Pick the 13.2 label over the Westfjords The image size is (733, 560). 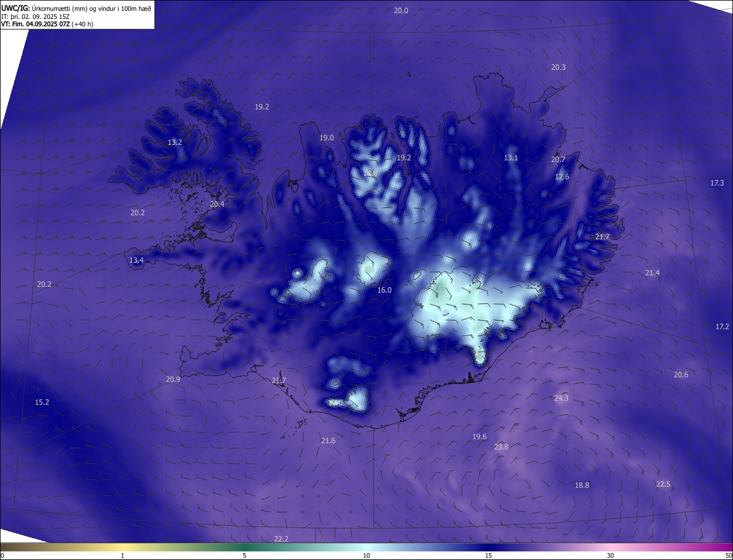[x=175, y=143]
